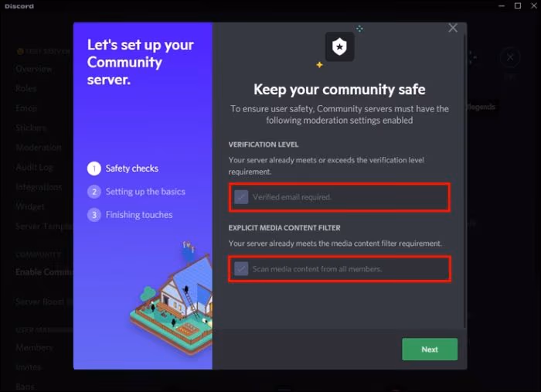
Task: Select the Safety checks step label
Action: point(132,169)
